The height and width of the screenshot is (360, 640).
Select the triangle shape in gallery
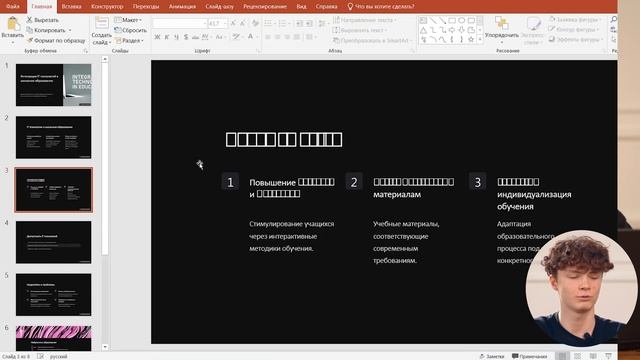point(423,30)
